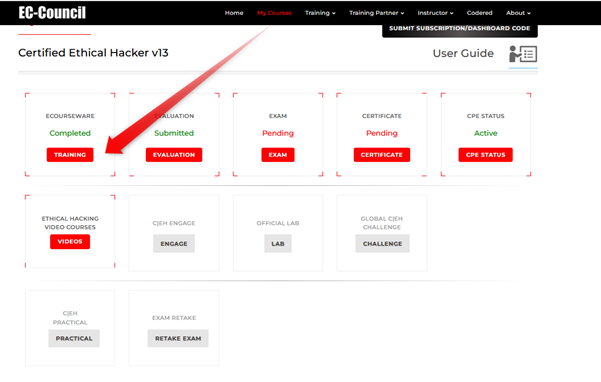Screen dimensions: 601x382
Task: Click the red TRAINING button
Action: coord(70,155)
